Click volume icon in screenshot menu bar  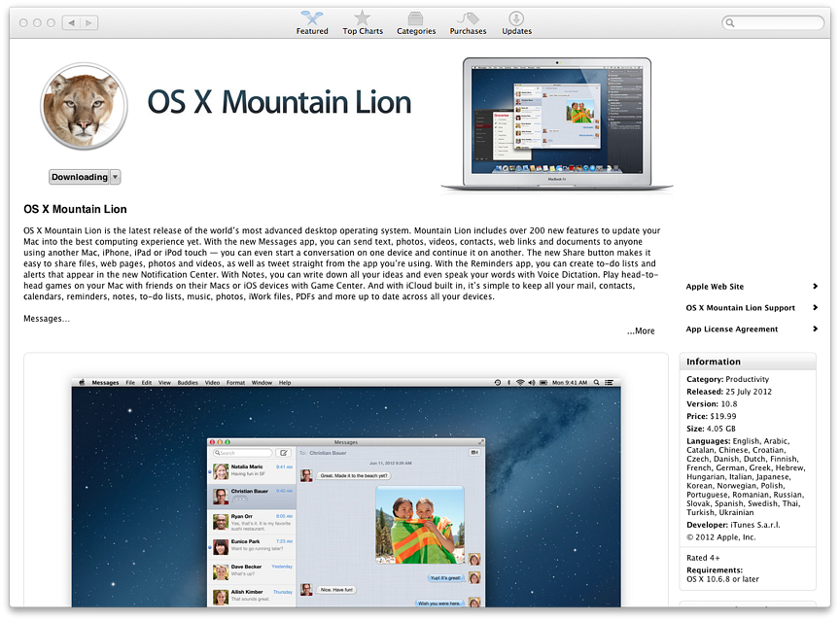(532, 382)
